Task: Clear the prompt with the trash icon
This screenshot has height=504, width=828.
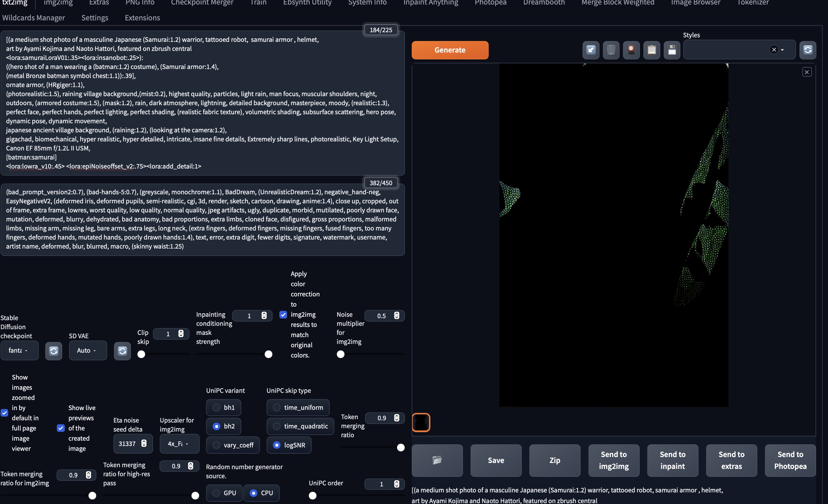Action: pos(611,50)
